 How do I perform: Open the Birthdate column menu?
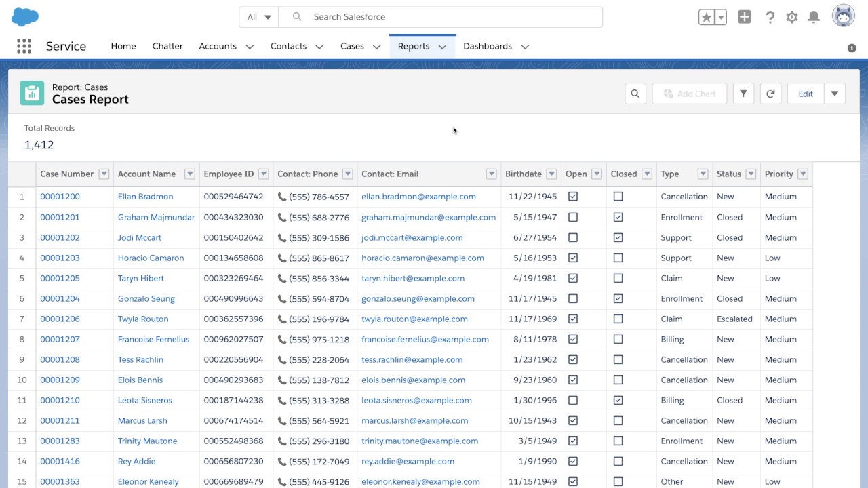click(551, 174)
